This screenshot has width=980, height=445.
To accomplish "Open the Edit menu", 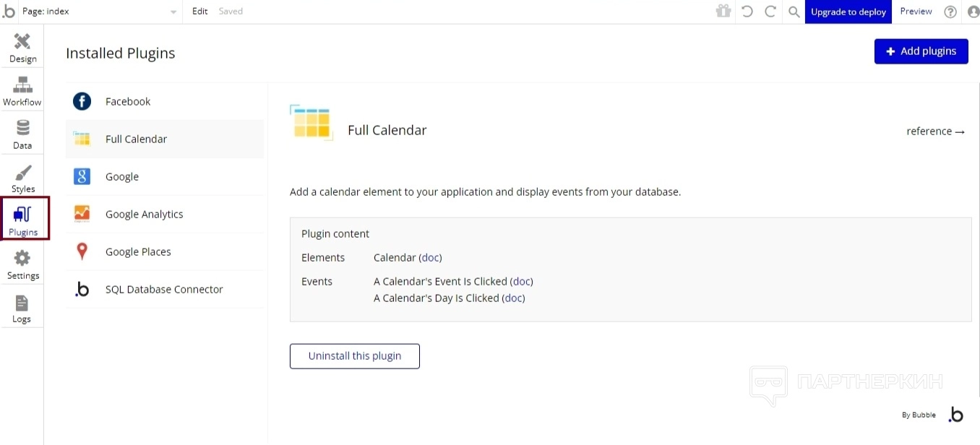I will [x=200, y=12].
